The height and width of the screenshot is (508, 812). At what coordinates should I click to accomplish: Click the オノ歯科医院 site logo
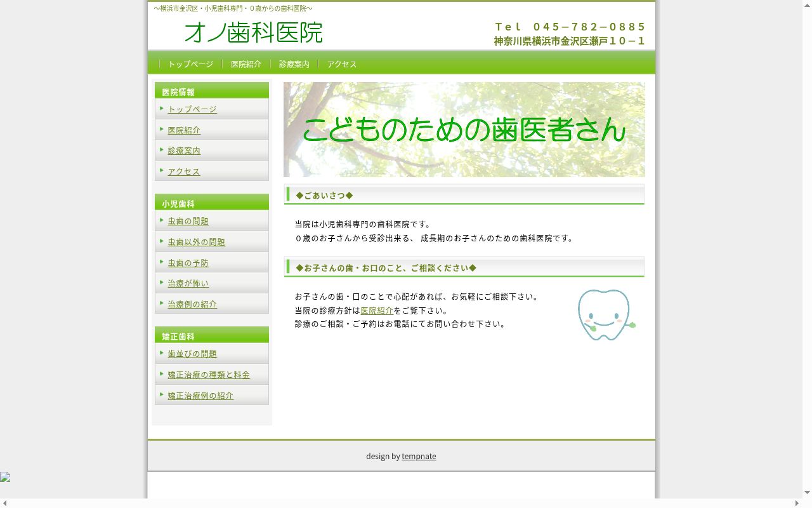[254, 32]
